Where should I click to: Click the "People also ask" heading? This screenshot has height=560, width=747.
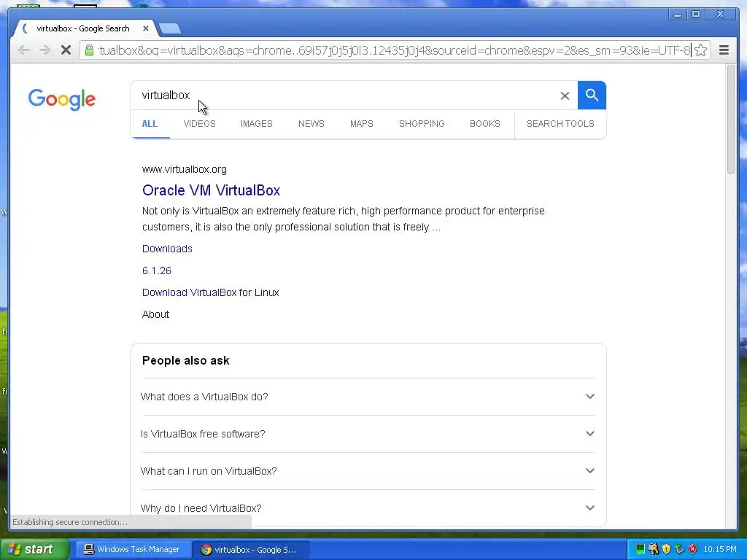[186, 360]
